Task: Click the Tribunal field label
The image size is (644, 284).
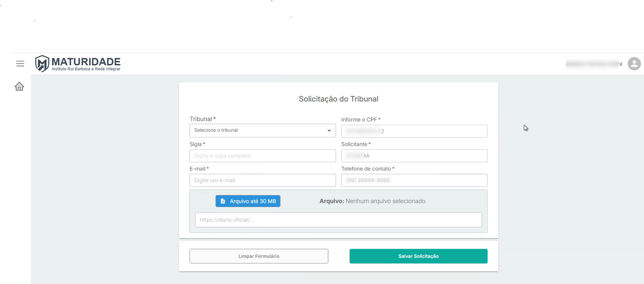Action: 201,119
